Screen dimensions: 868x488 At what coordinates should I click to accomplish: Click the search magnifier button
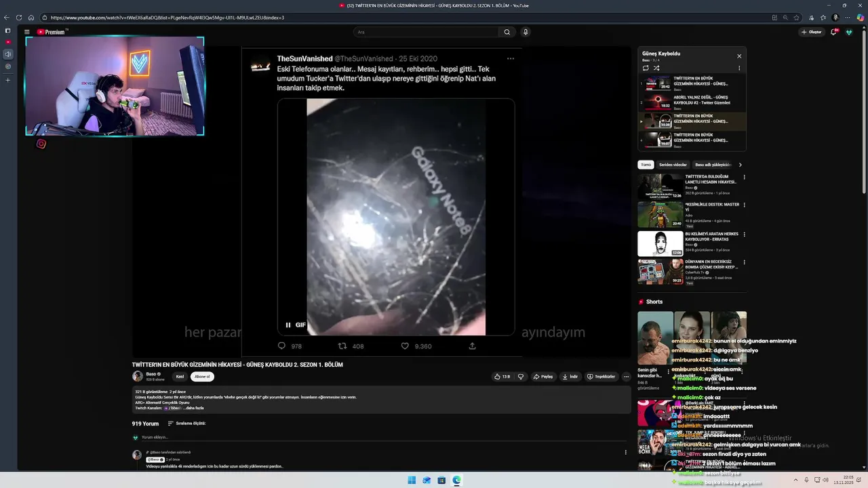507,32
